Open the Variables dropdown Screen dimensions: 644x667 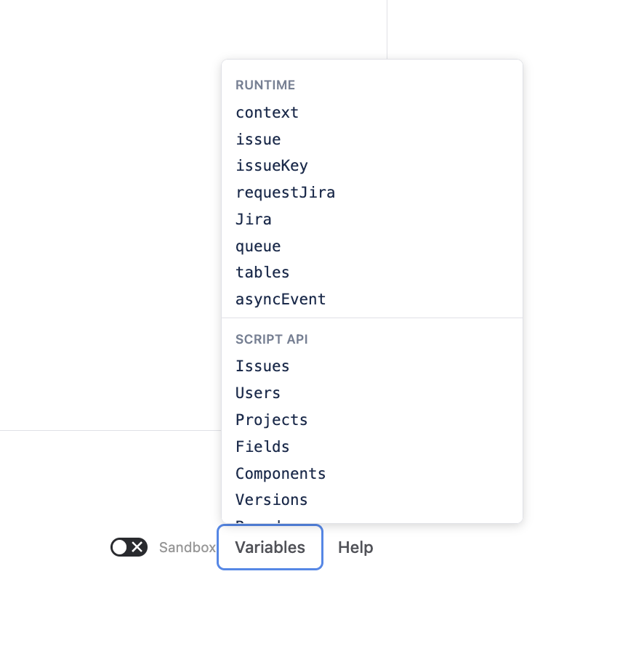(270, 547)
